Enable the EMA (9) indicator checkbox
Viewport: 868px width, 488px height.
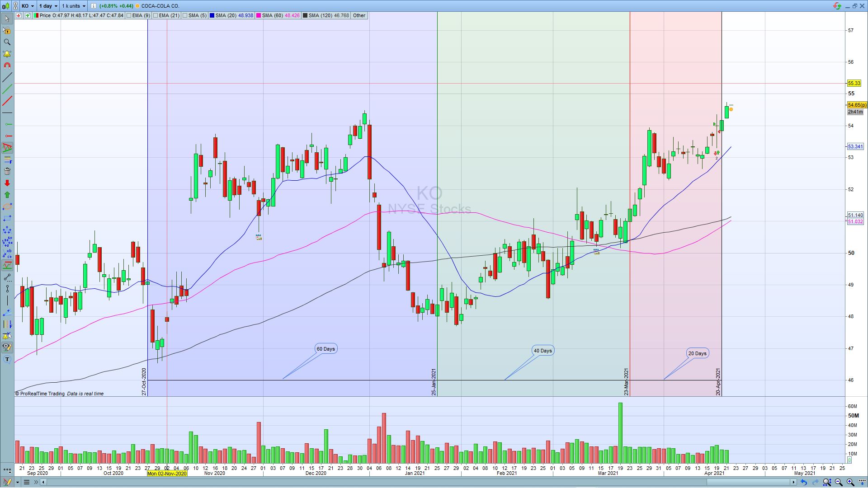(x=129, y=15)
